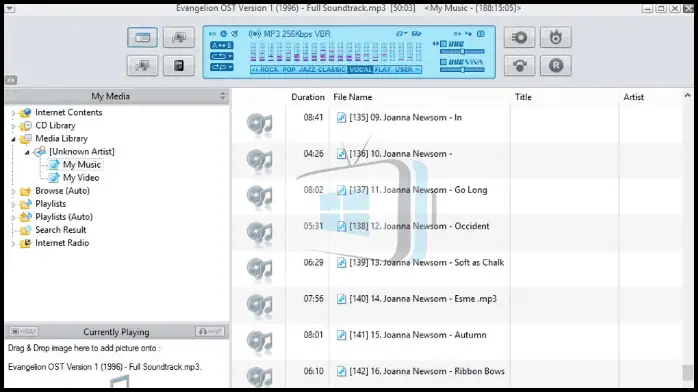Screen dimensions: 698x392
Task: Click the playlist vertical scrollbar thumb
Action: (687, 373)
